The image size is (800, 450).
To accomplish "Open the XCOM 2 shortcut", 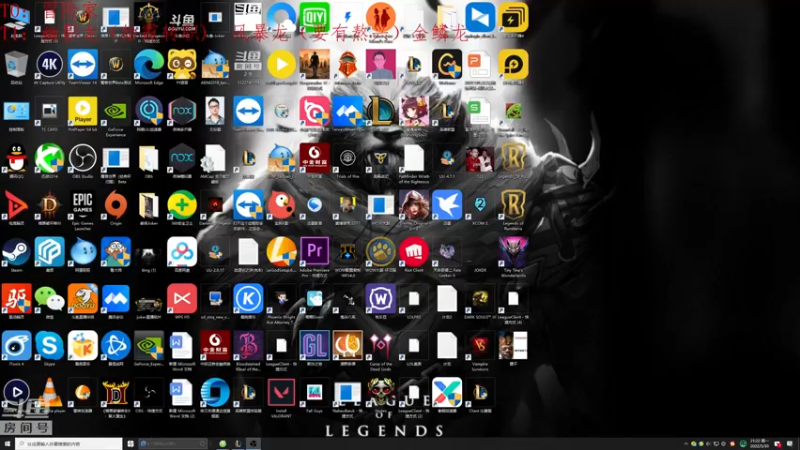I will 480,205.
